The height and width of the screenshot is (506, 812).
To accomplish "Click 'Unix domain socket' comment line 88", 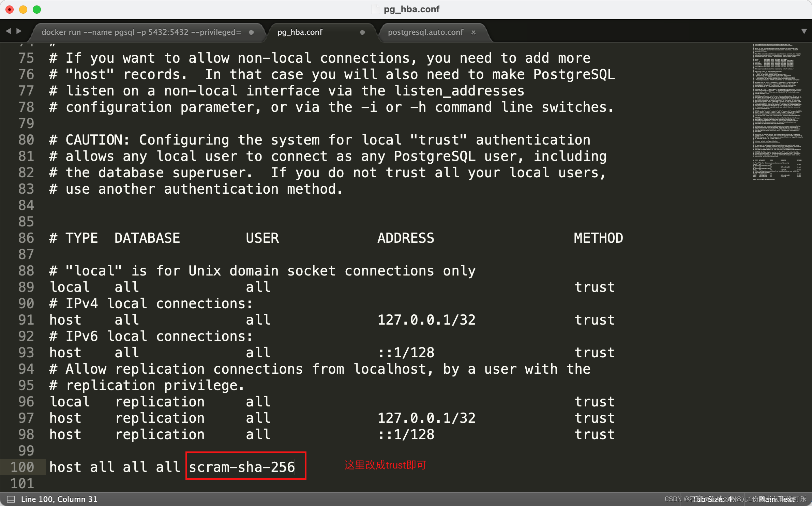I will point(262,271).
